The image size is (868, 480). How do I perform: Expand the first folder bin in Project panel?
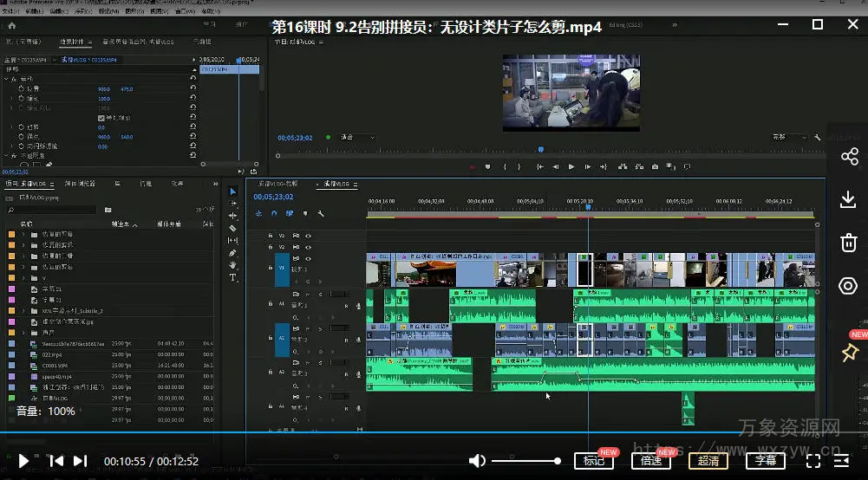[23, 235]
